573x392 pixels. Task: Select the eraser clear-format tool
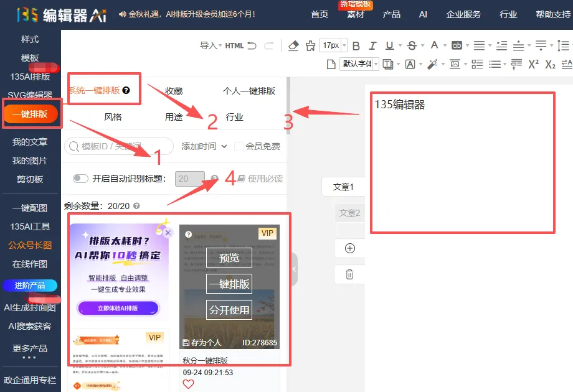point(293,45)
